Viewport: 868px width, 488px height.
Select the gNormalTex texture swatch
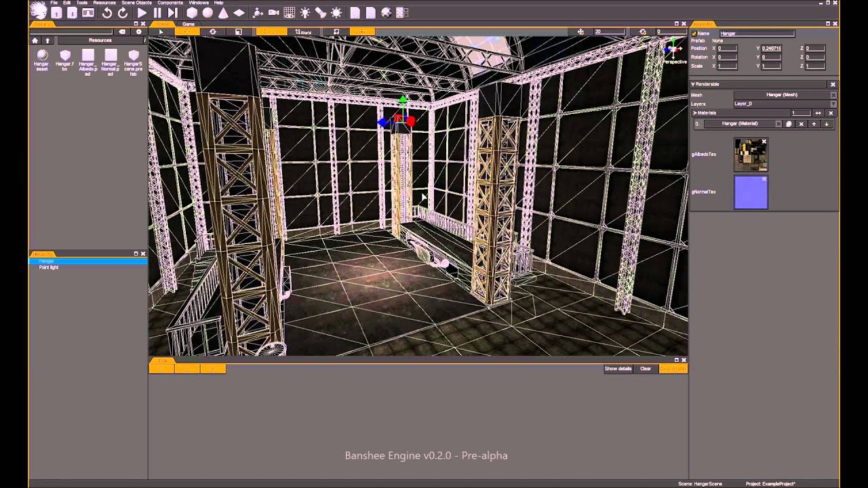(x=751, y=192)
